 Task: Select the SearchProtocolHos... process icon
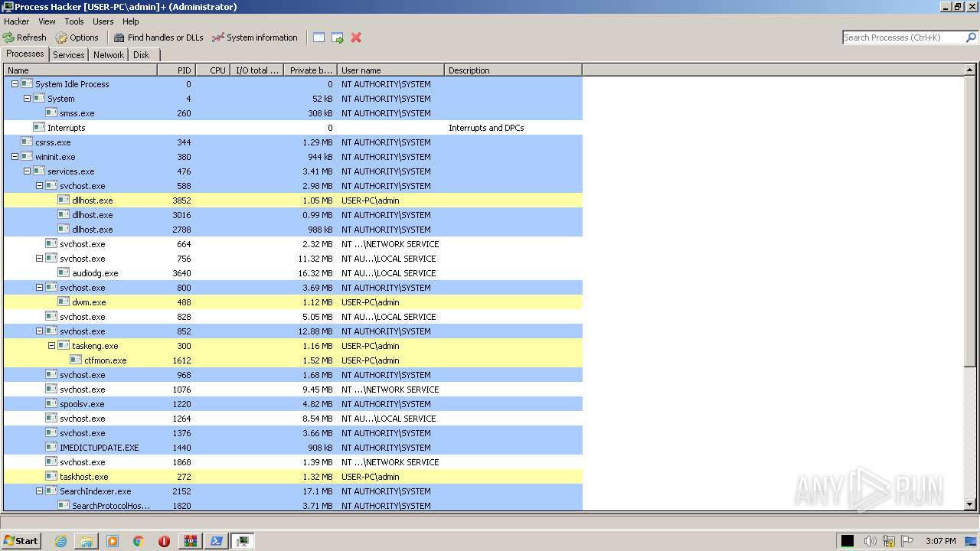tap(64, 506)
